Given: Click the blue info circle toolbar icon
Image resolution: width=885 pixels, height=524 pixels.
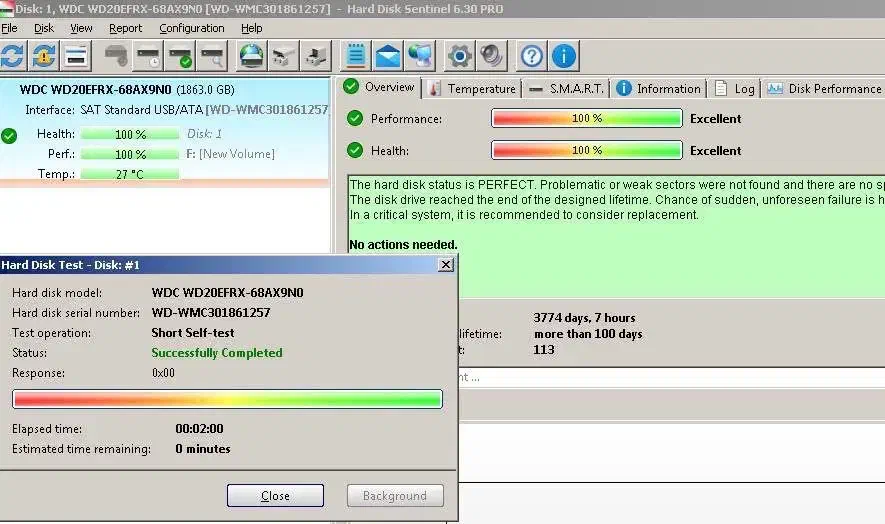Looking at the screenshot, I should tap(564, 55).
